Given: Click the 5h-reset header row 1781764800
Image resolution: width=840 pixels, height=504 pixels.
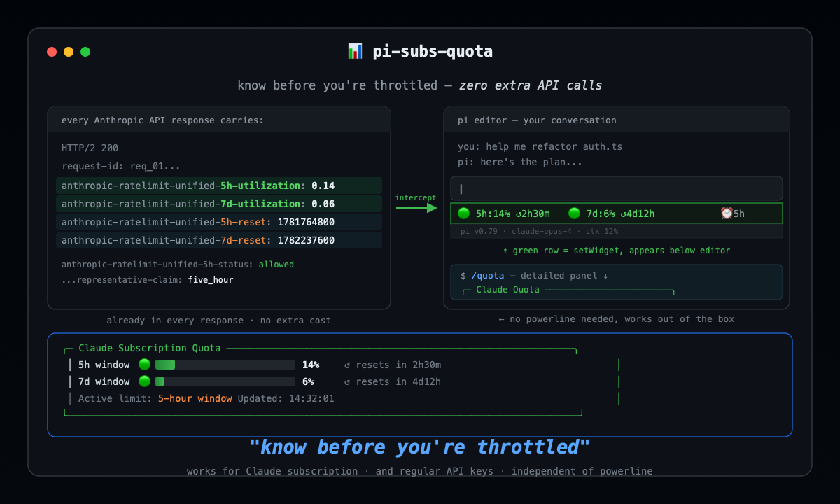Looking at the screenshot, I should tap(219, 222).
